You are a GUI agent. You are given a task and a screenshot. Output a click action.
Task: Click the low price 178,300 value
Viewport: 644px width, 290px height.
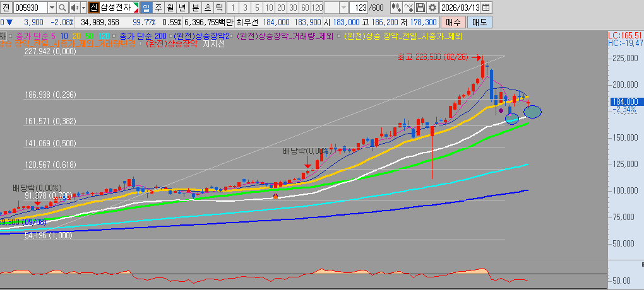pos(424,22)
